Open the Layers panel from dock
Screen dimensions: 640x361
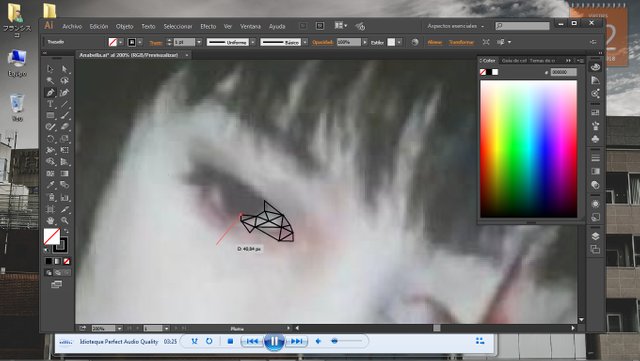pos(595,236)
